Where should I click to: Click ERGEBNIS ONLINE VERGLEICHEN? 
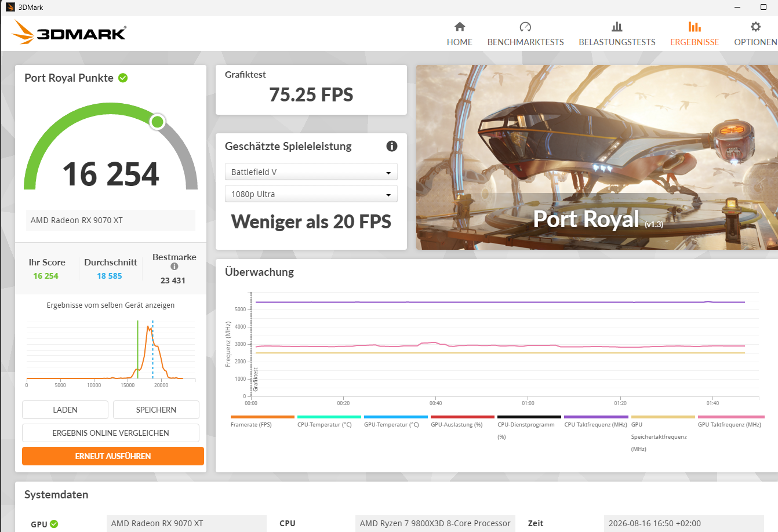tap(111, 433)
